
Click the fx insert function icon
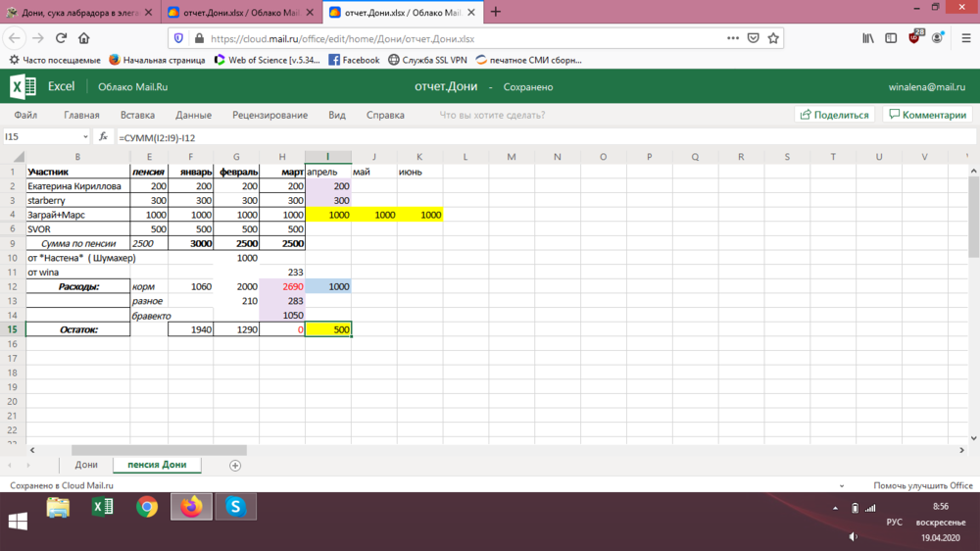[x=103, y=137]
